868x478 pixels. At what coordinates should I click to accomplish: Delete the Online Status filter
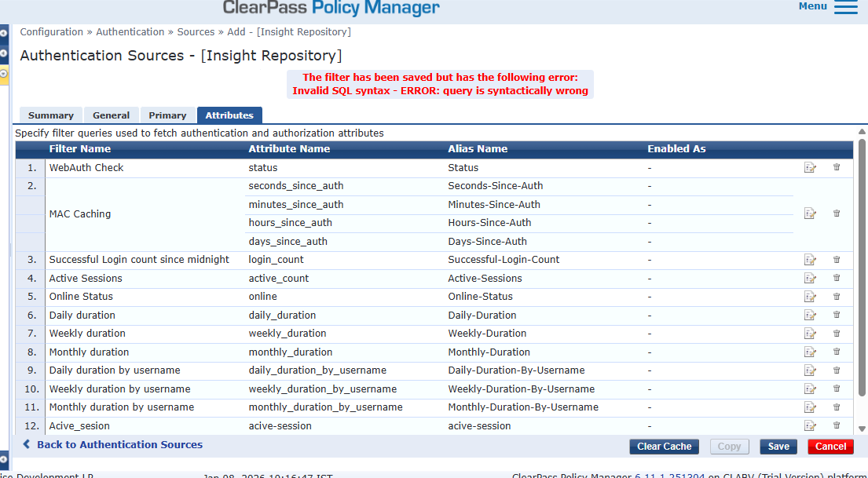837,296
